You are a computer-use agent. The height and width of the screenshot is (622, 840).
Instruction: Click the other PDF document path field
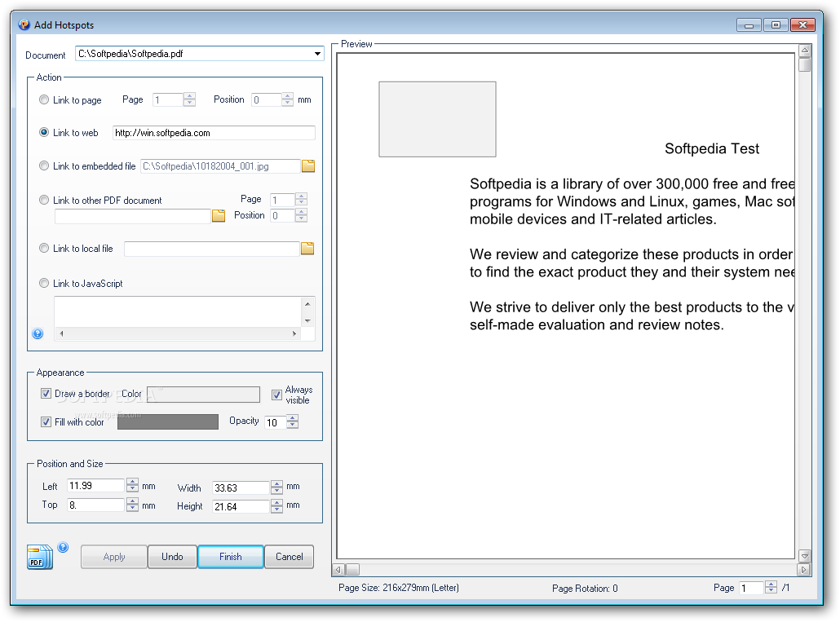[132, 216]
